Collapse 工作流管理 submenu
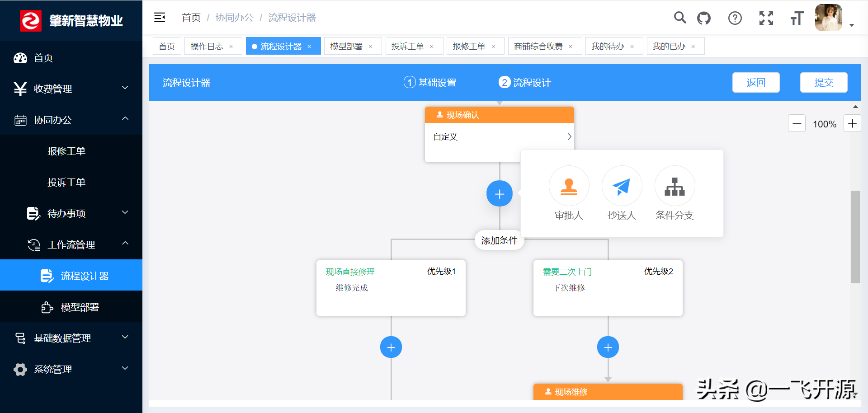This screenshot has height=413, width=868. click(x=71, y=244)
